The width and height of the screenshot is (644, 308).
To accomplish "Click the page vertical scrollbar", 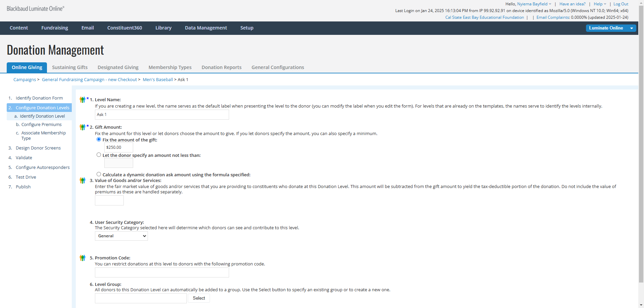I will [641, 144].
